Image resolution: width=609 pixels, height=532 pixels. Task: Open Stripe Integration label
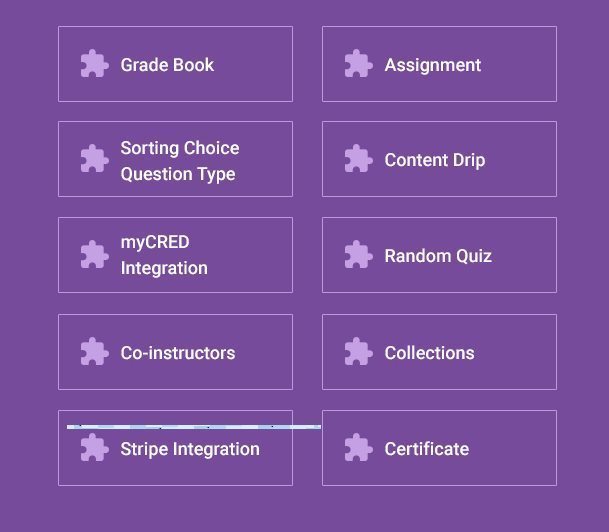(x=190, y=449)
